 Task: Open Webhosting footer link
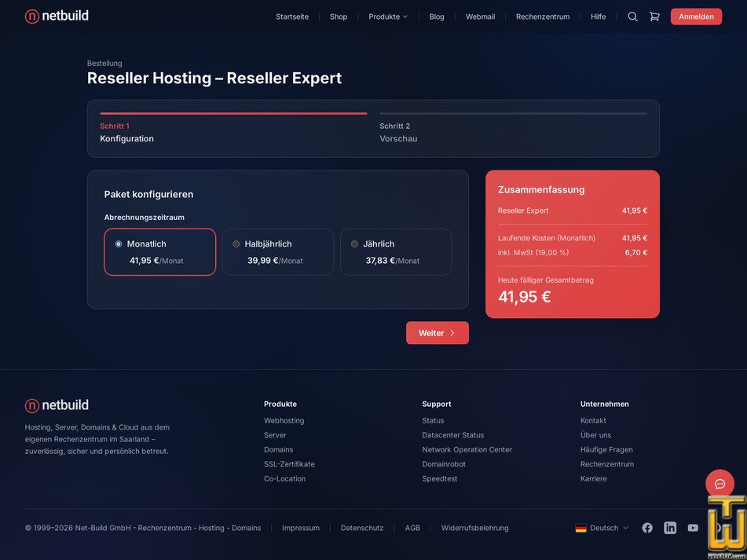point(284,420)
